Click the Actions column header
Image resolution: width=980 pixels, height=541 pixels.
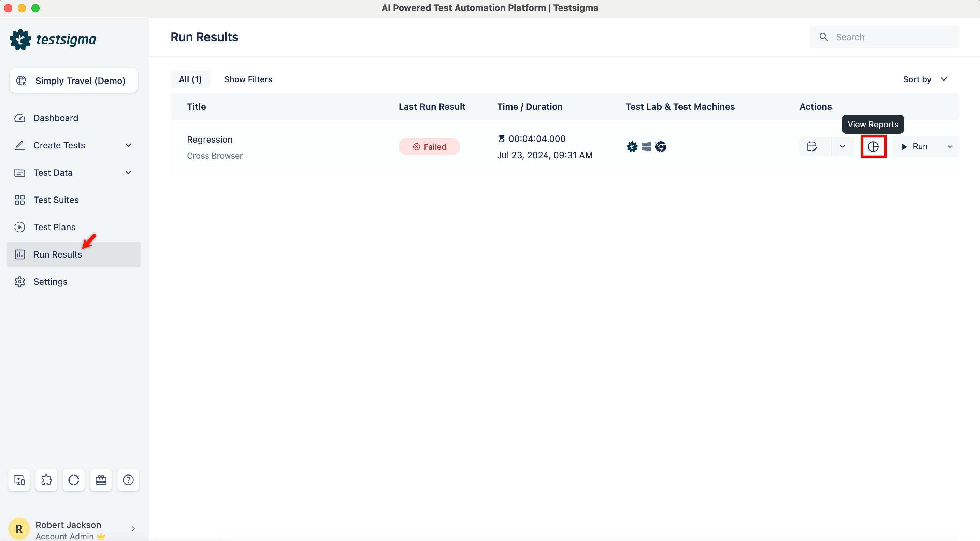coord(815,107)
